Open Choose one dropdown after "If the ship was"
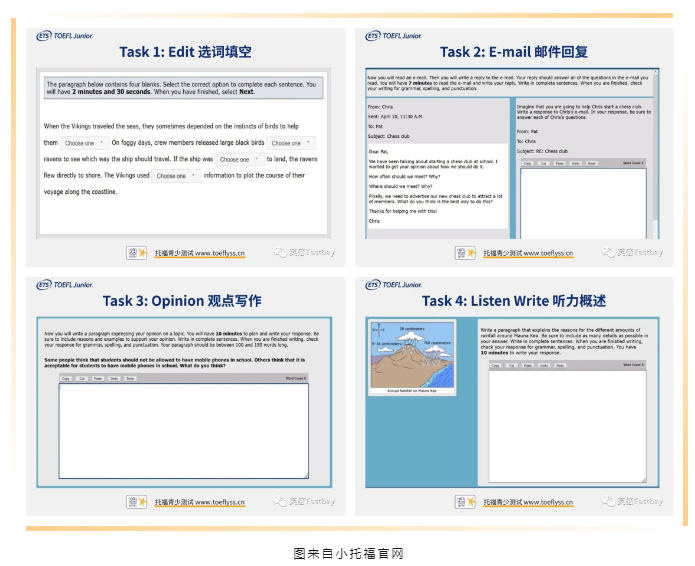This screenshot has height=566, width=695. (x=239, y=159)
